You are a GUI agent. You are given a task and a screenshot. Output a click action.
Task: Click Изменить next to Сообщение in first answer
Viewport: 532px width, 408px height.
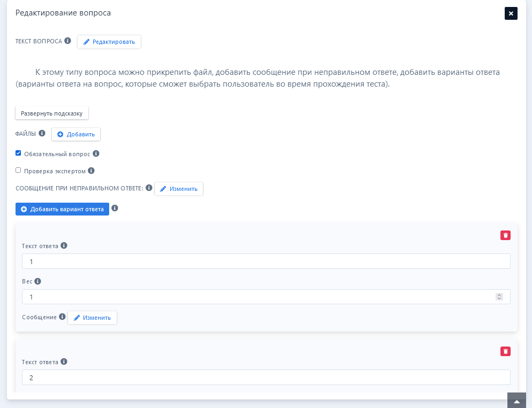coord(92,318)
